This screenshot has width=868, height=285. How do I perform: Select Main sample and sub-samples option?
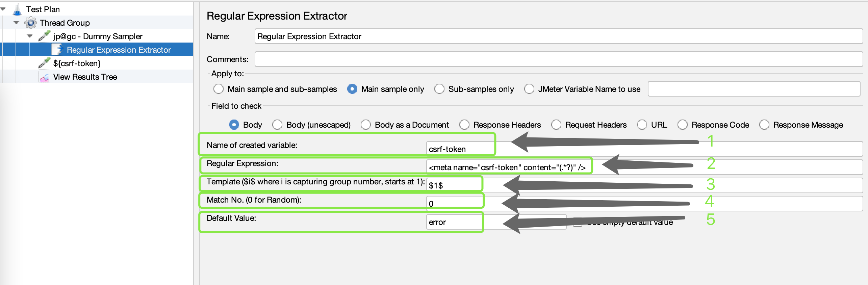tap(219, 89)
